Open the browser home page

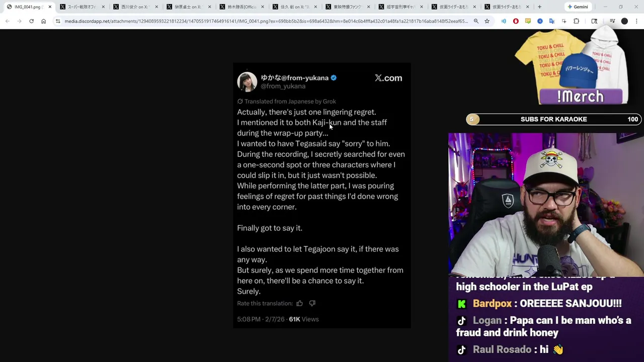[43, 21]
